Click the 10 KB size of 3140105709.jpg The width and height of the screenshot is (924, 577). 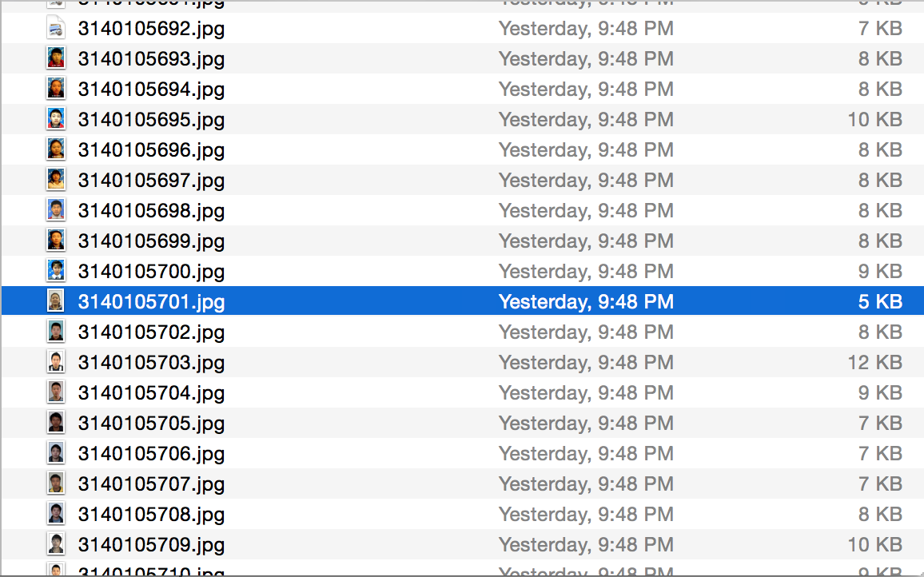click(875, 544)
